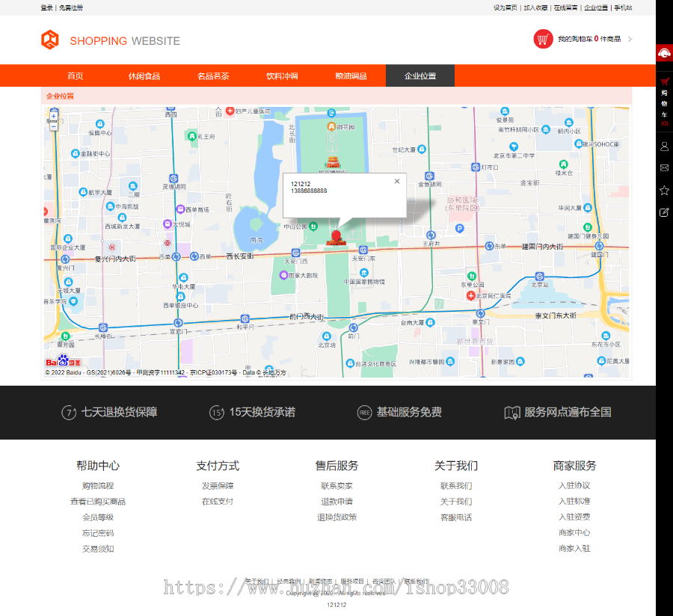This screenshot has width=673, height=616.
Task: Open 名品茗茶 navigation tab
Action: coord(213,76)
